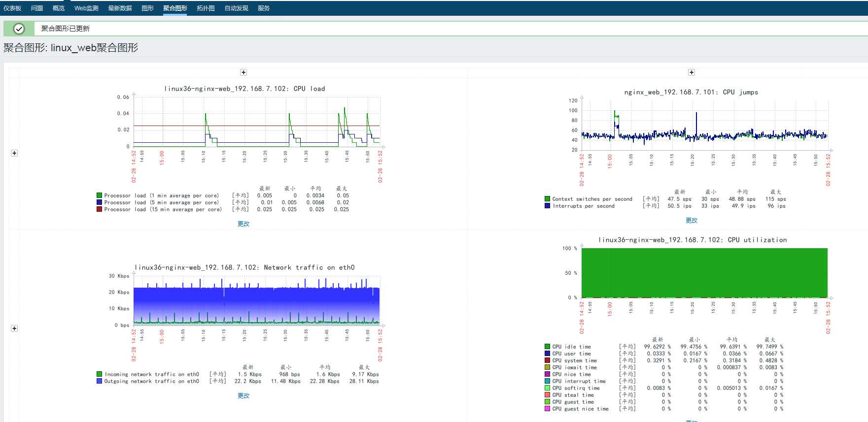
Task: Click the blue Interrupts per second swatch
Action: coord(548,206)
